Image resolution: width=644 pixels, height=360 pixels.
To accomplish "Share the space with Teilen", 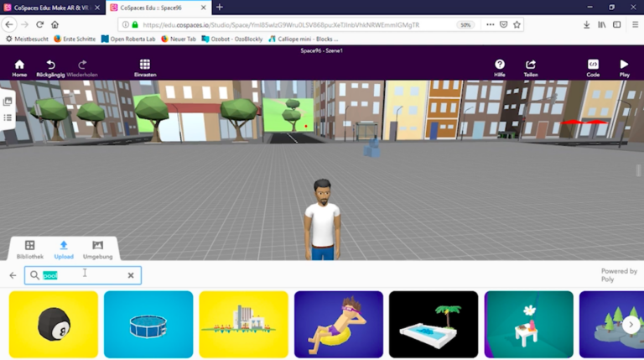I will click(x=531, y=68).
